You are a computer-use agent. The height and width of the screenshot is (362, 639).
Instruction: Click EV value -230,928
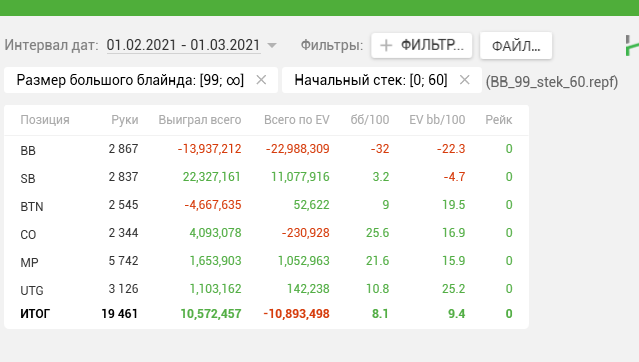coord(306,233)
